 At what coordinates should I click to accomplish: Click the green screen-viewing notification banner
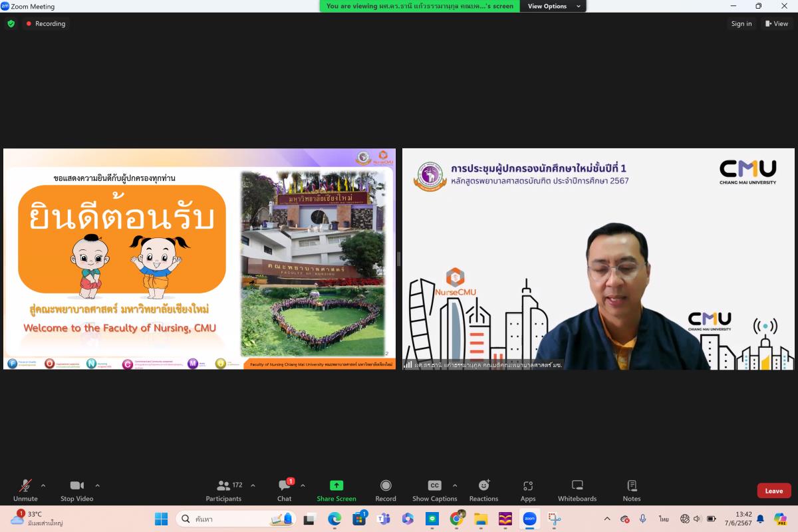tap(420, 6)
